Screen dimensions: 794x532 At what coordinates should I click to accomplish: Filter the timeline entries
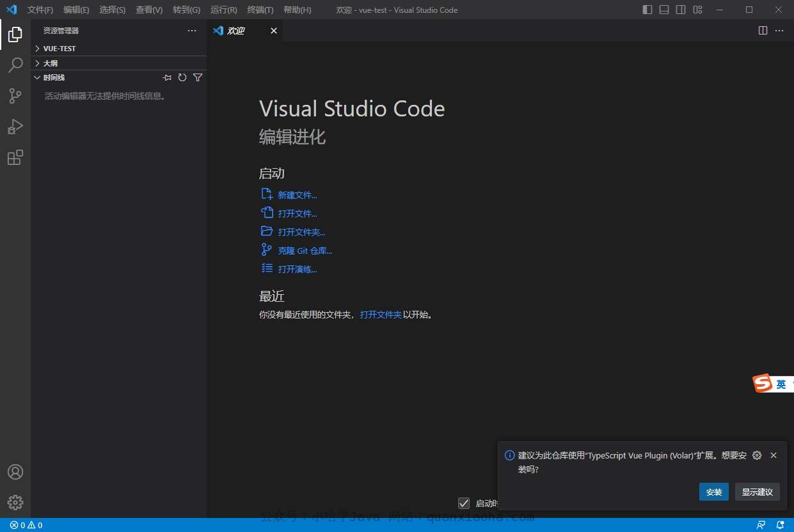[x=198, y=77]
